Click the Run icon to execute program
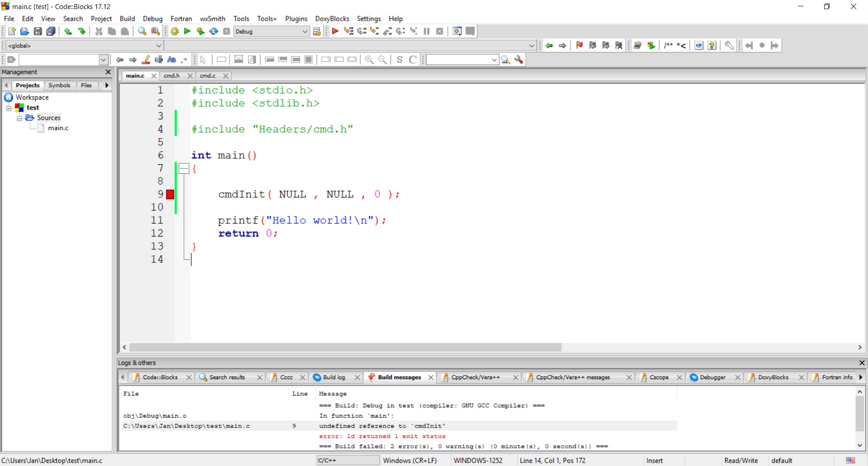 (x=187, y=31)
